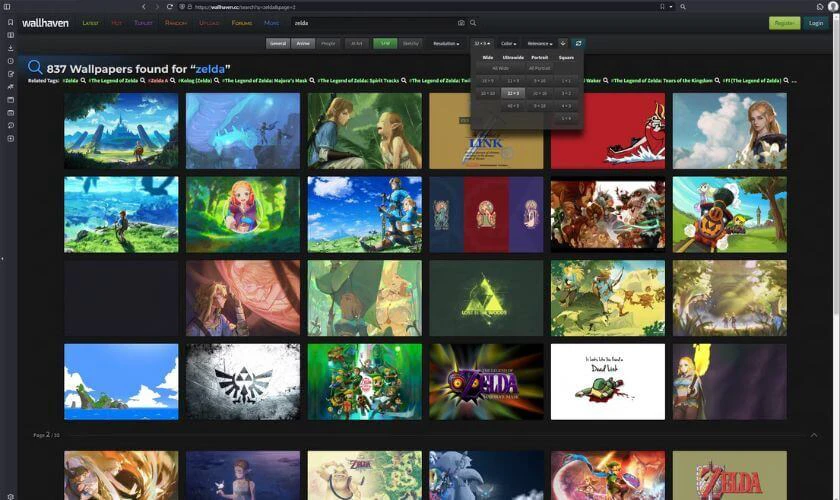Open the history panel in browser sidebar
Viewport: 840px width, 500px height.
10,61
